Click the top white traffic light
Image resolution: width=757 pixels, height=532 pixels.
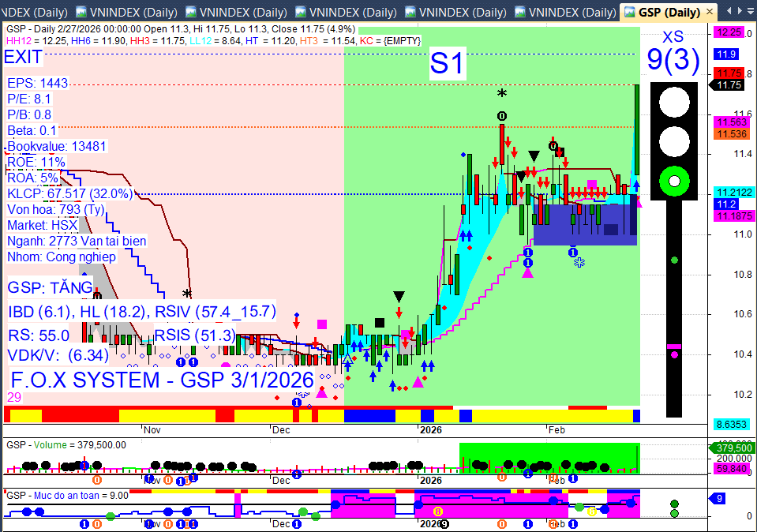click(x=674, y=103)
